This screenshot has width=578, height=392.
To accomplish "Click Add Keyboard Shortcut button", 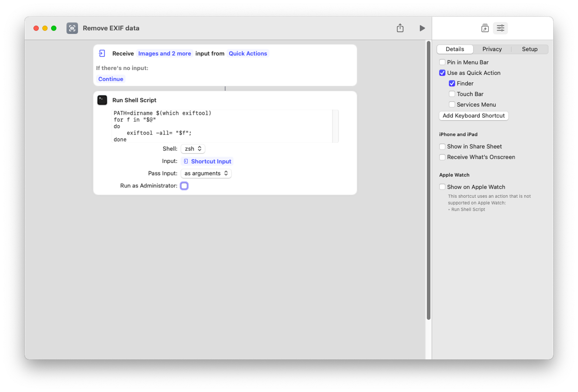I will (474, 116).
